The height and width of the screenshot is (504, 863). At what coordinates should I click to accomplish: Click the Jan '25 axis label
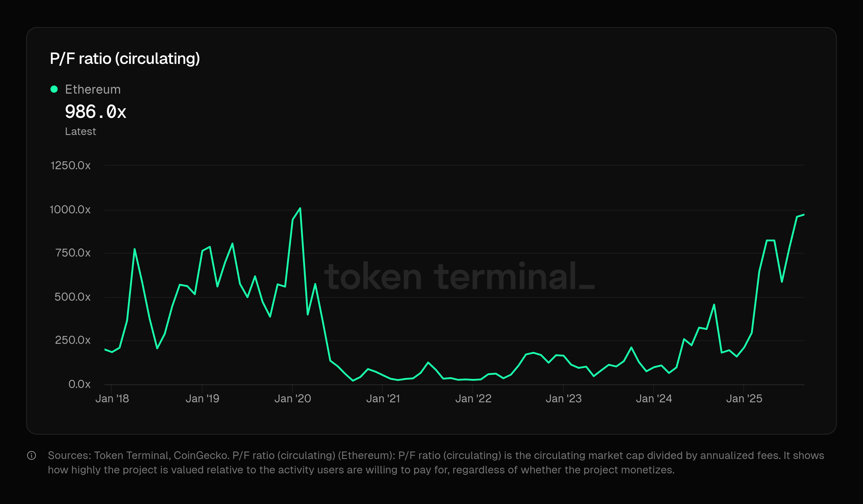(x=746, y=398)
